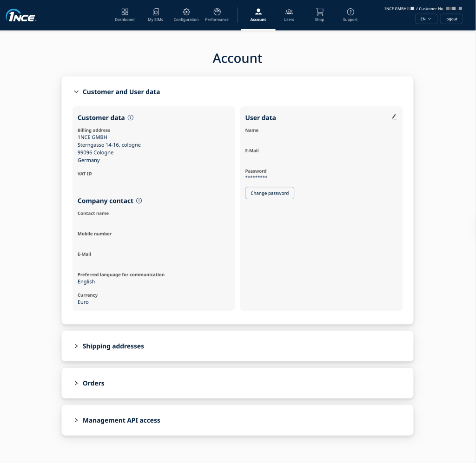This screenshot has height=463, width=476.
Task: Click the 'Contact name' label
Action: [93, 213]
